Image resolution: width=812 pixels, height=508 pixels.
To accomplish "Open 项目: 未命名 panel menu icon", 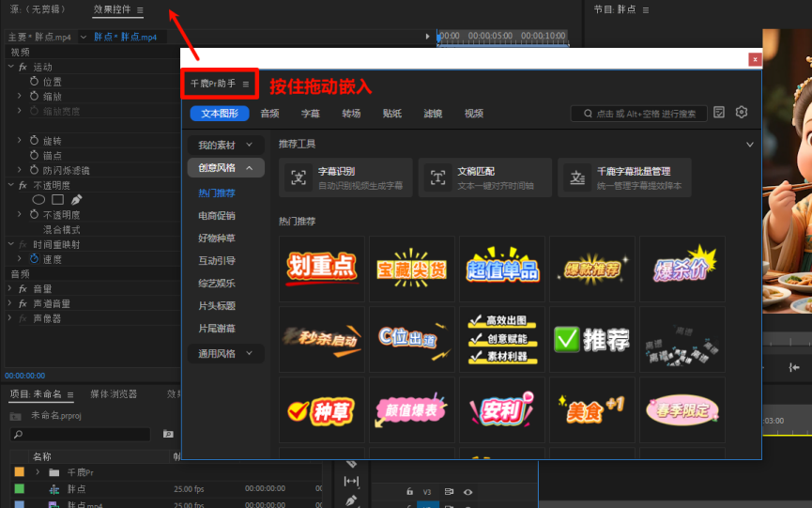I will 70,394.
